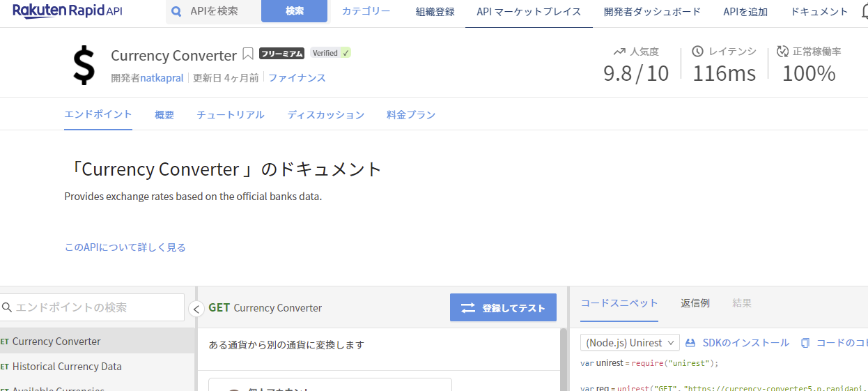Click the endpoint search magnifier icon
Image resolution: width=868 pixels, height=391 pixels.
(x=7, y=307)
